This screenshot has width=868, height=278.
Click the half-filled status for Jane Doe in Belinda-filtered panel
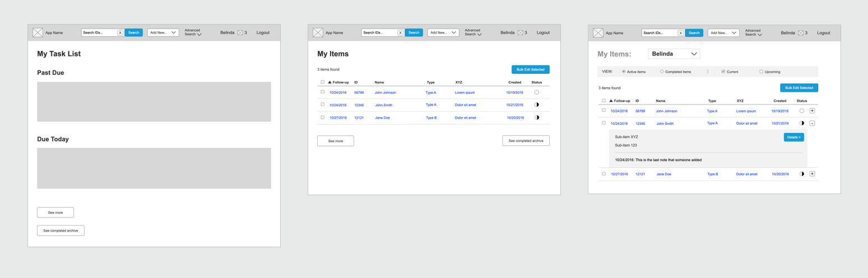tap(801, 174)
